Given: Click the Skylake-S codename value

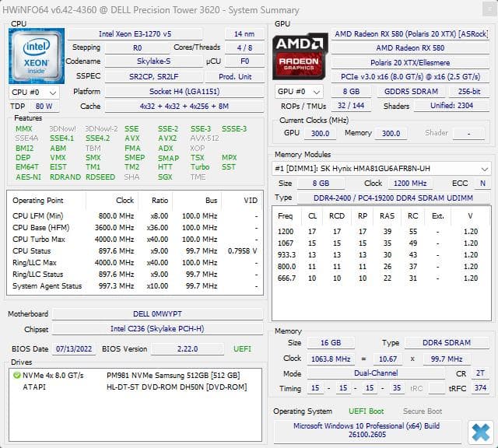Looking at the screenshot, I should 154,61.
